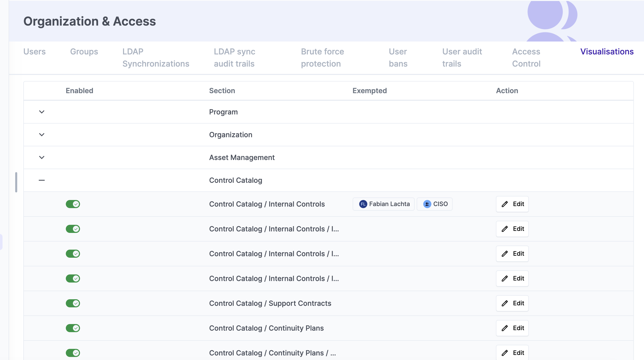Click Edit button in third Internal Controls row
The height and width of the screenshot is (360, 644).
[512, 254]
